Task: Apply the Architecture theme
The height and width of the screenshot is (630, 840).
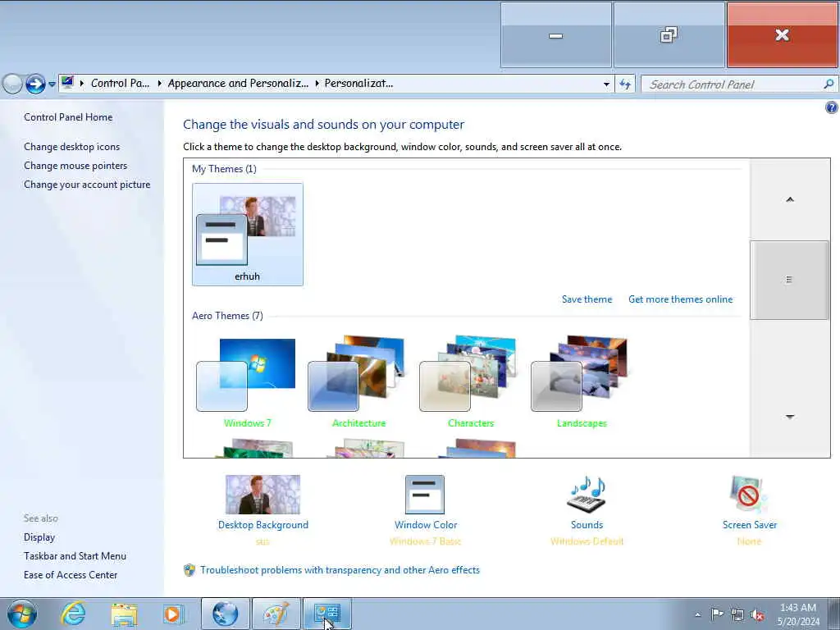Action: (x=359, y=381)
